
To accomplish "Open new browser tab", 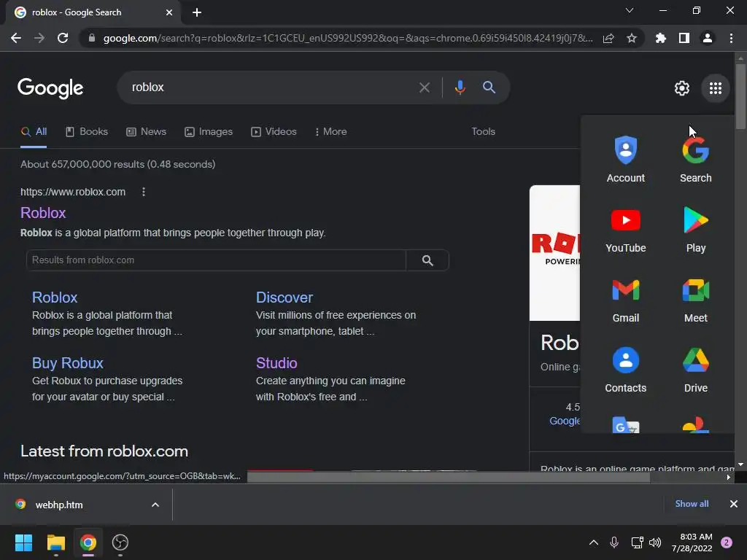I will coord(197,12).
